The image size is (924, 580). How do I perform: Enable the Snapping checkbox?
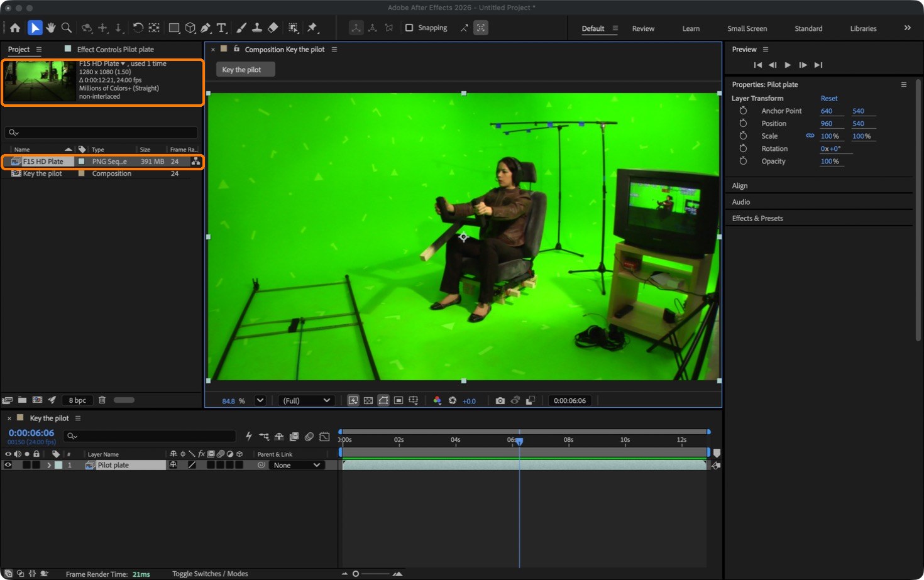pos(409,28)
